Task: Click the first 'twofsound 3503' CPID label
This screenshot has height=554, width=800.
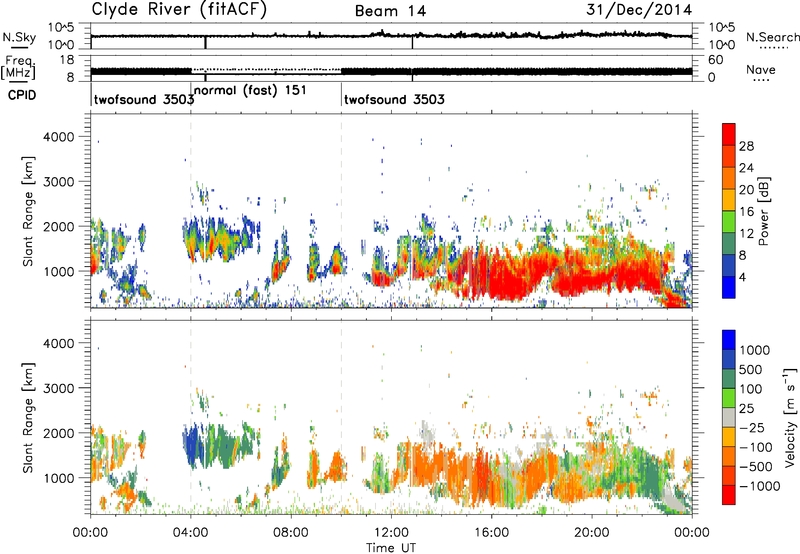Action: (144, 99)
